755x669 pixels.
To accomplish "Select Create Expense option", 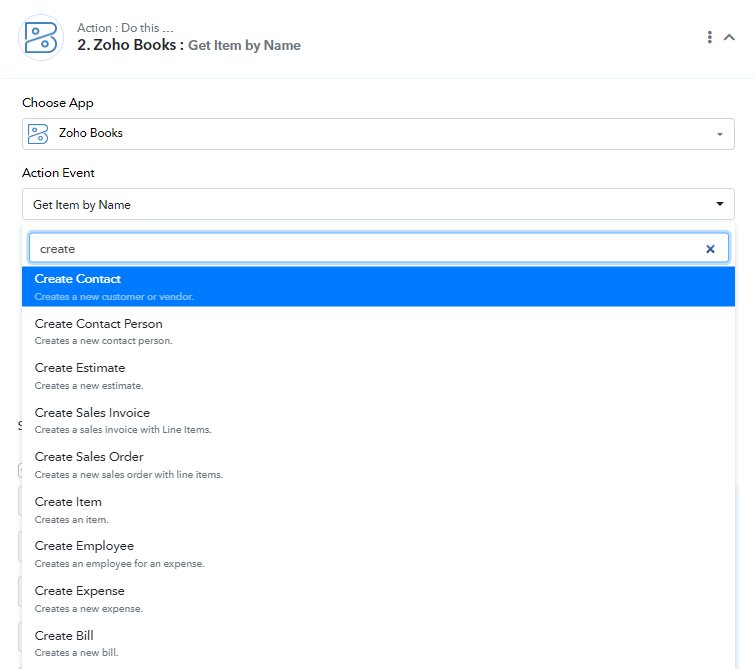I will click(378, 599).
